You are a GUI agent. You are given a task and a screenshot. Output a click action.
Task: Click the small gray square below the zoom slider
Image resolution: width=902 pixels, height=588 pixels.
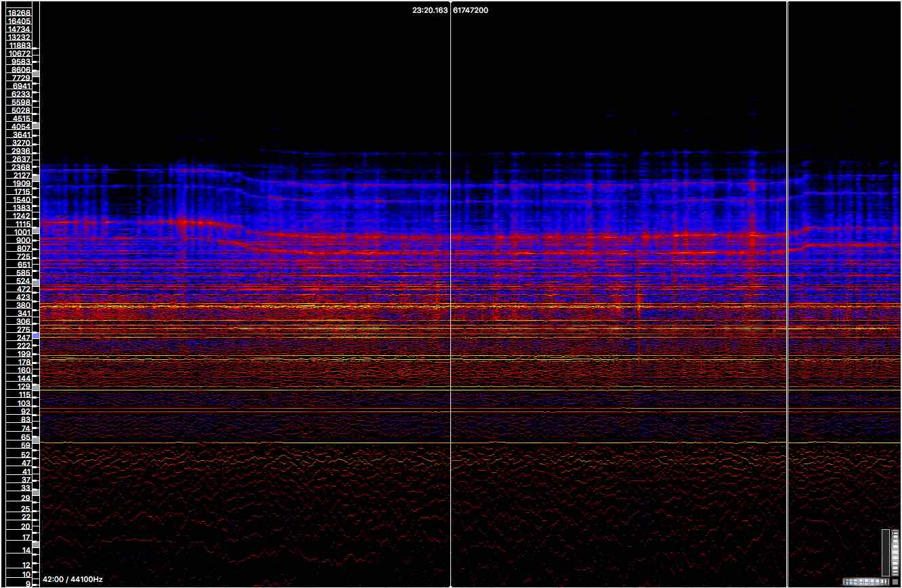[895, 581]
